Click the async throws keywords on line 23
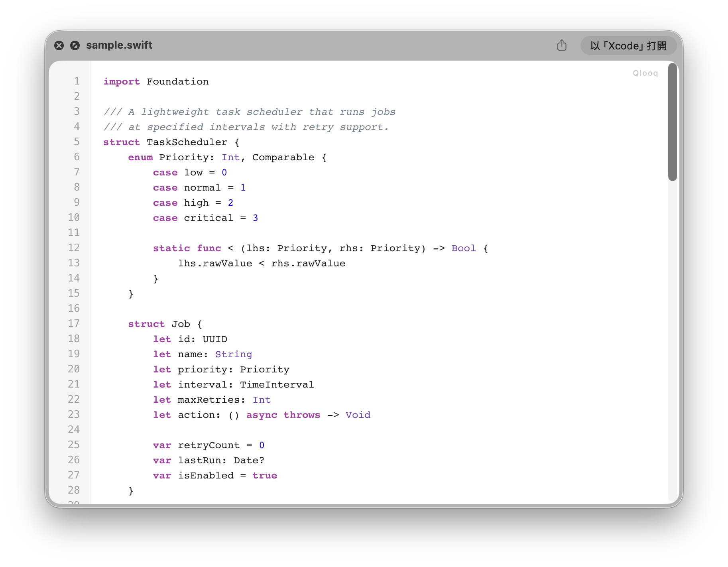 click(x=284, y=415)
